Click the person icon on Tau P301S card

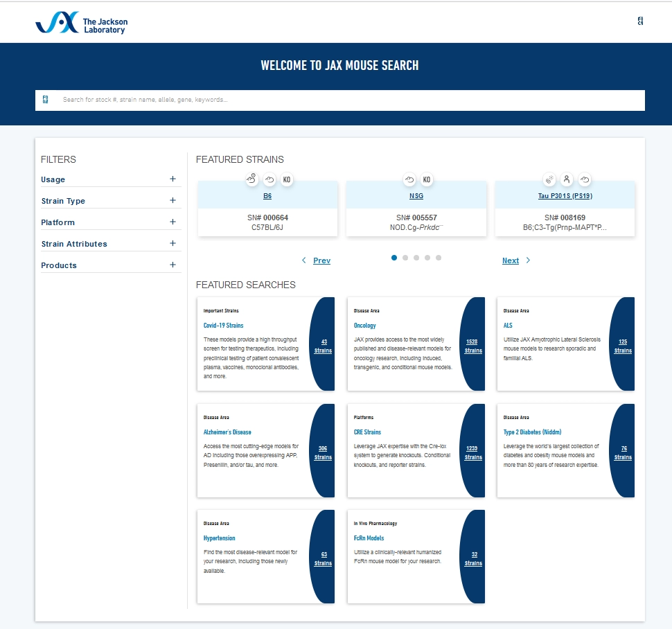coord(567,180)
